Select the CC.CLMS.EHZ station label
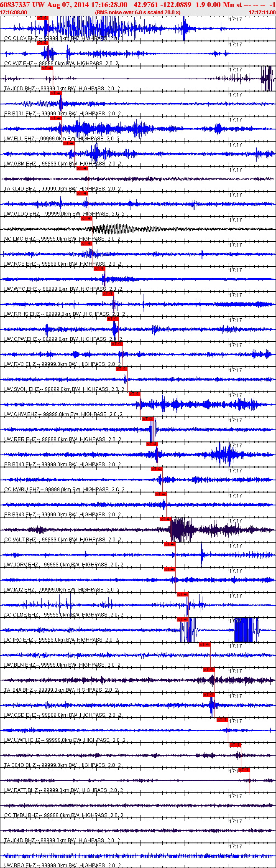The width and height of the screenshot is (276, 868). pyautogui.click(x=64, y=615)
